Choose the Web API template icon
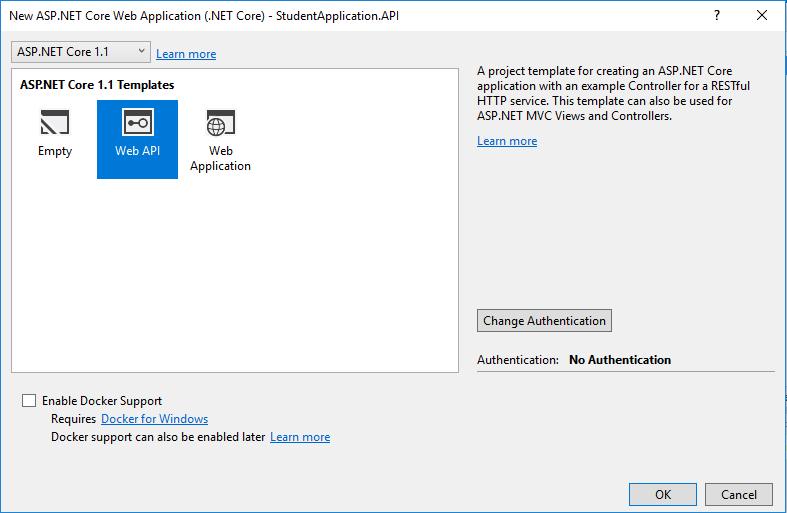 pyautogui.click(x=138, y=122)
